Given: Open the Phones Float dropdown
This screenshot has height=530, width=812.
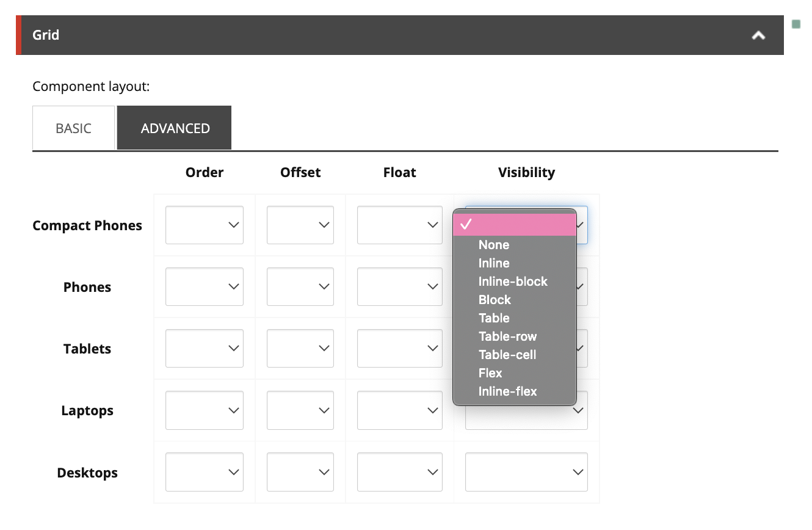Looking at the screenshot, I should 400,287.
